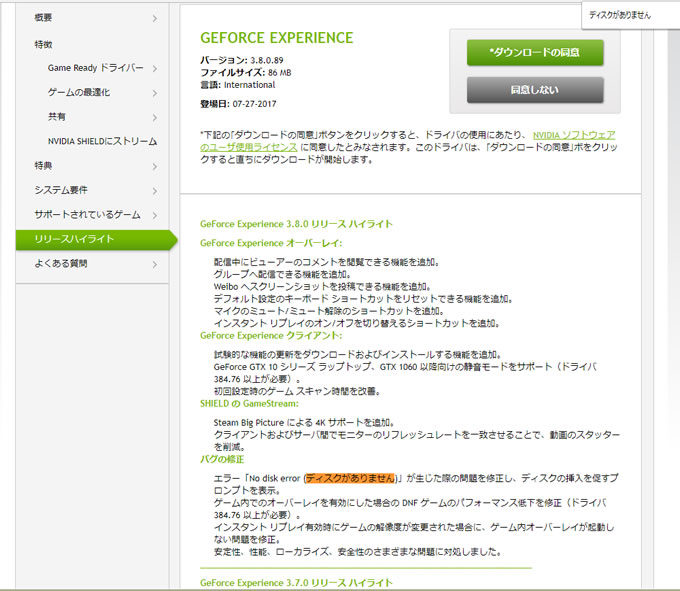680x591 pixels.
Task: Open the NVIDIA ソフトウェア license link
Action: point(574,135)
